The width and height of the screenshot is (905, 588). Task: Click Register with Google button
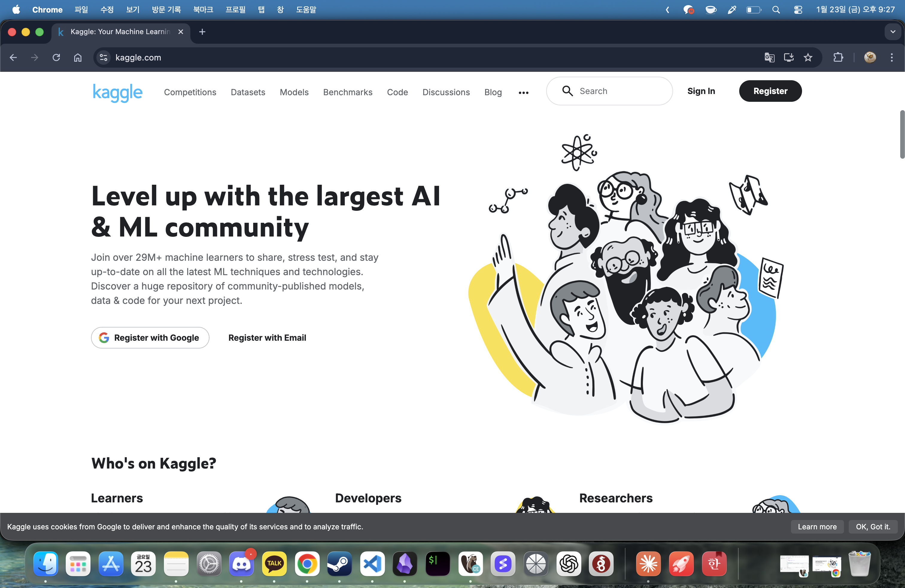point(150,338)
